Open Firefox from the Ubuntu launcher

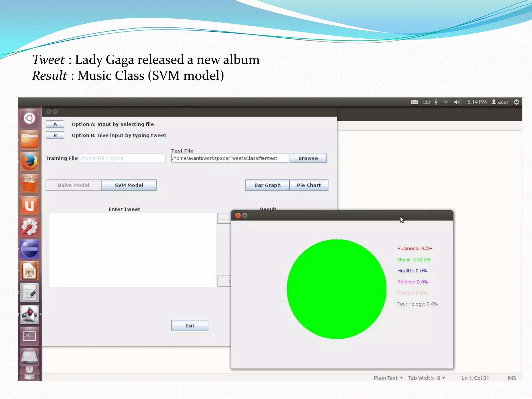click(x=29, y=162)
